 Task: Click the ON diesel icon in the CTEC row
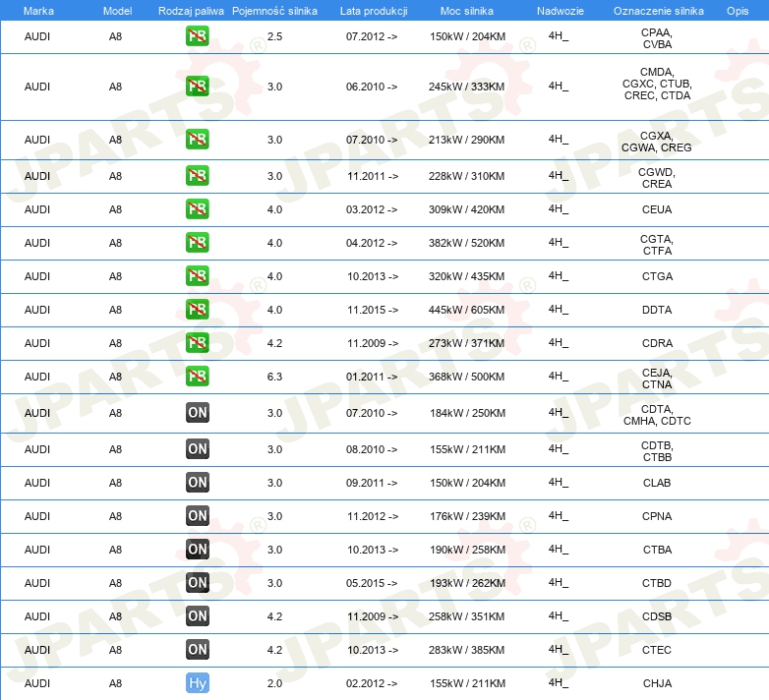[198, 650]
